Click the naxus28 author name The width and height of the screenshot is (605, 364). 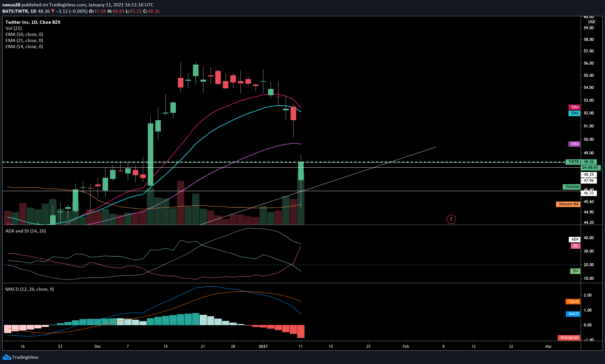pos(11,5)
